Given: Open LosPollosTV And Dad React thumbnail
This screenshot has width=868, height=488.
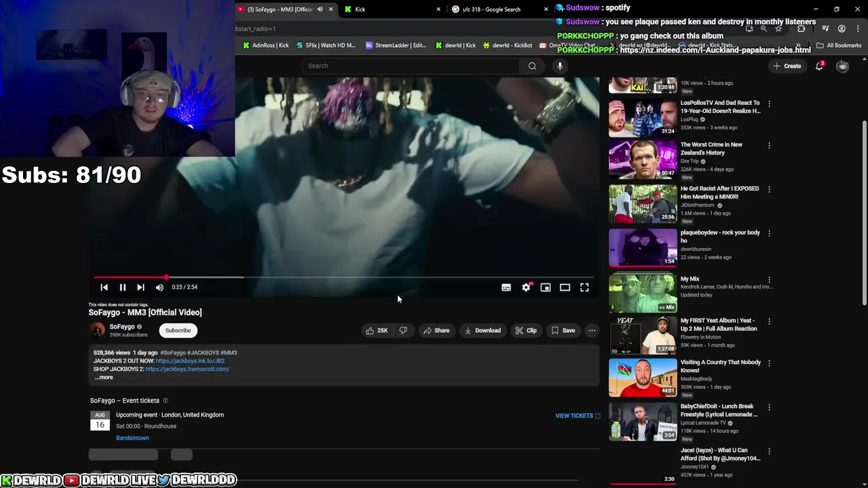Looking at the screenshot, I should tap(642, 118).
